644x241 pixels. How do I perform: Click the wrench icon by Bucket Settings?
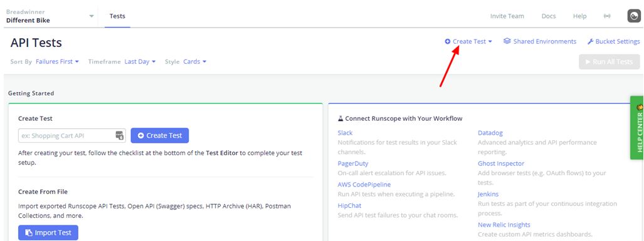[591, 41]
